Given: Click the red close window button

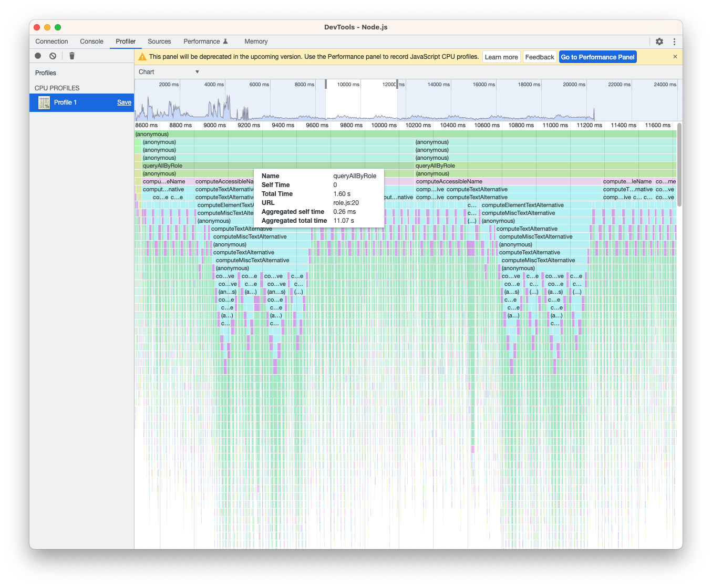Looking at the screenshot, I should (37, 27).
